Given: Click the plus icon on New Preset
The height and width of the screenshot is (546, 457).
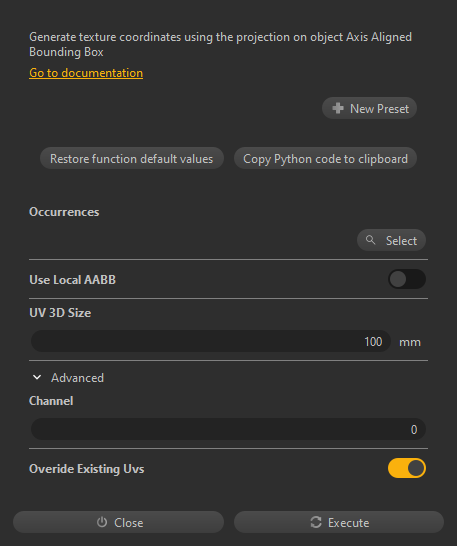Looking at the screenshot, I should point(338,108).
